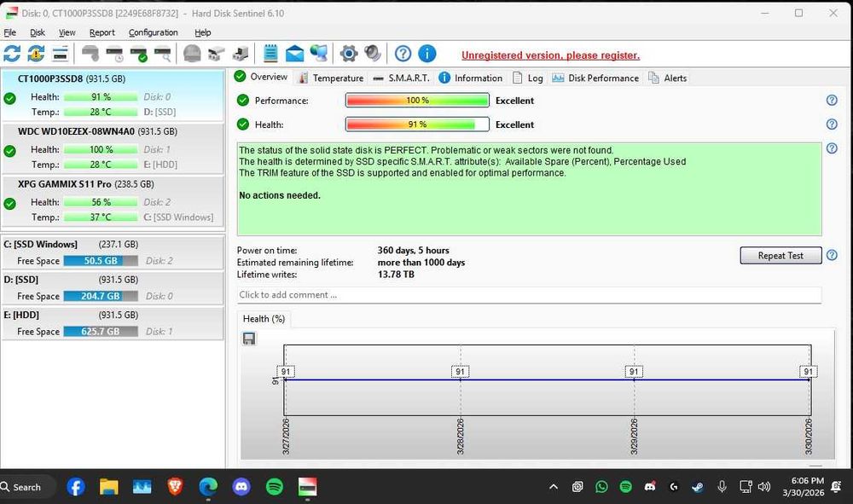Open the notepad report icon in toolbar
The image size is (853, 504).
tap(270, 53)
